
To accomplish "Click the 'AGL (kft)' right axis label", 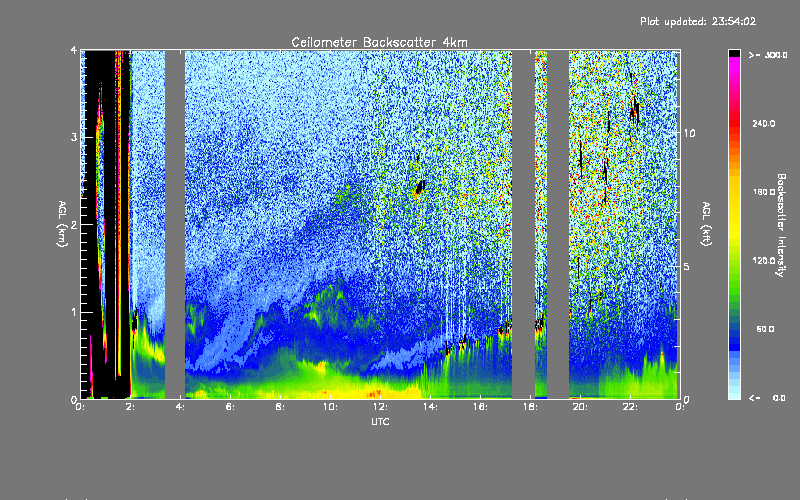I will 707,223.
